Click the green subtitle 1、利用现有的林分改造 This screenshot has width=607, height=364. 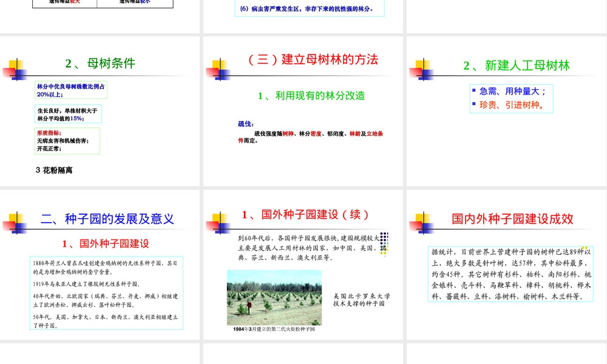(311, 95)
